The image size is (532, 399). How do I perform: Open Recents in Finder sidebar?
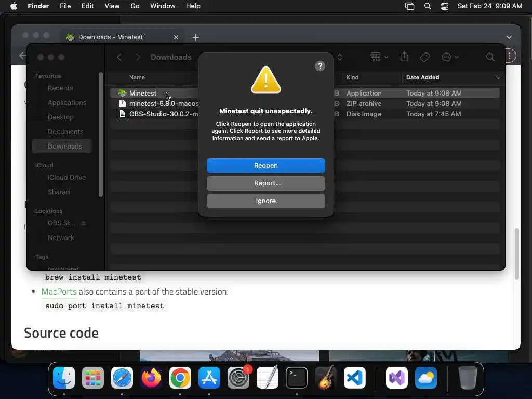click(60, 88)
